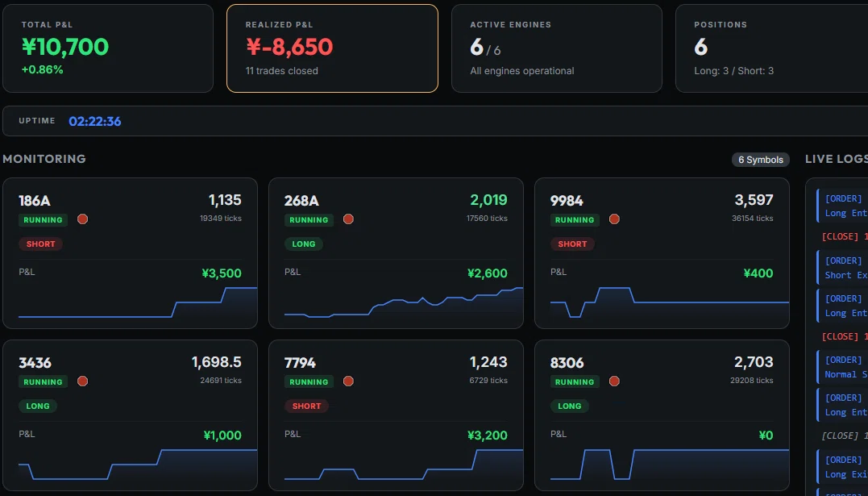Click the 7794 P&L sparkline chart

coord(404,465)
